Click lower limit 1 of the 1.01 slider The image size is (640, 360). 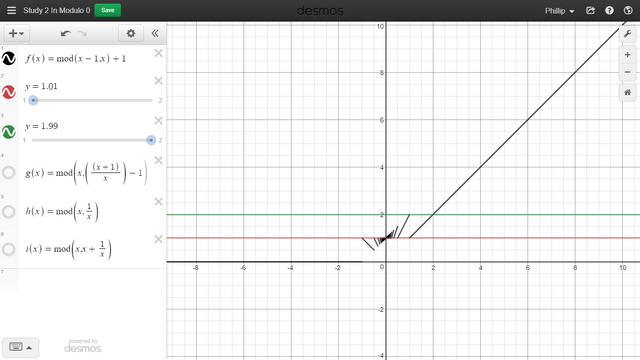pos(24,100)
